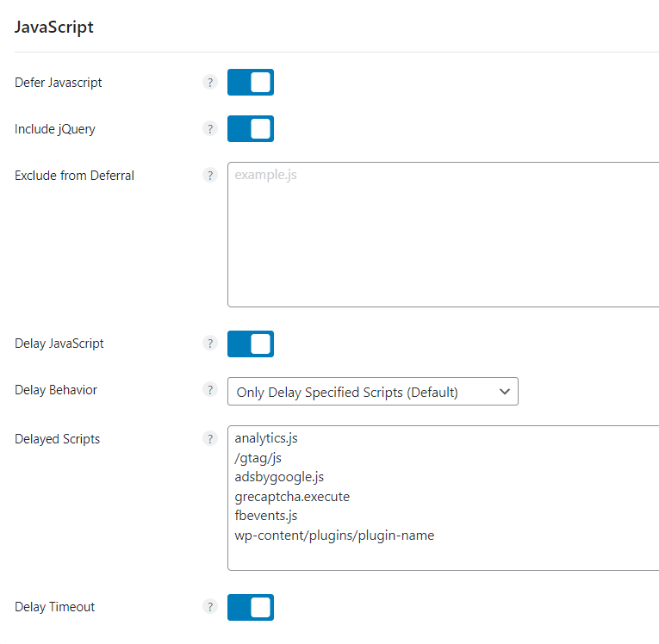Click the help icon beside Include jQuery

[x=210, y=128]
